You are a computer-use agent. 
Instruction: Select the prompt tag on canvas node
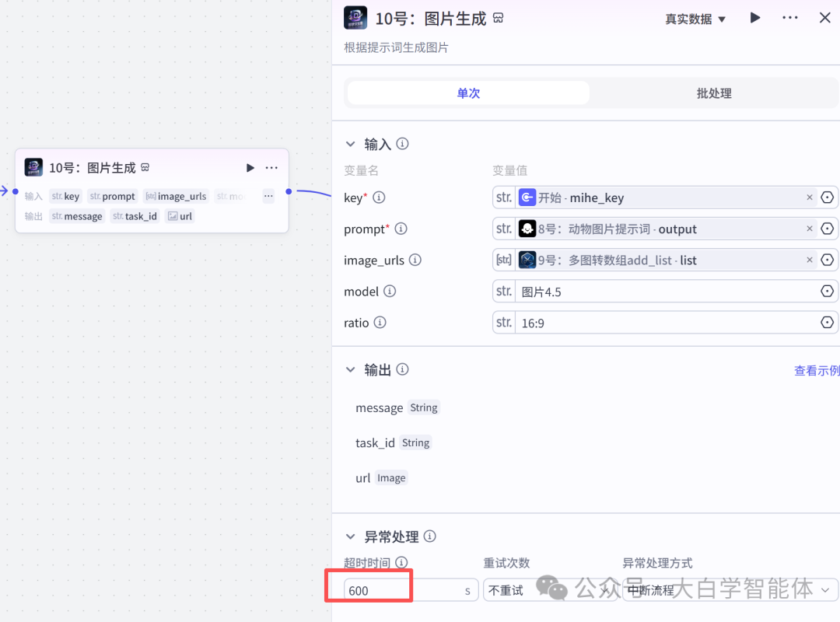113,196
